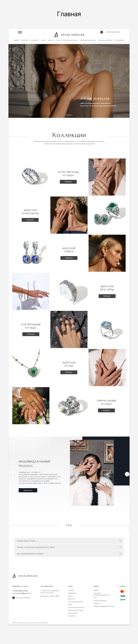Image resolution: width=138 pixels, height=644 pixels.
Task: Click the next slide arrow in the Индивидуальный подход section
Action: click(127, 474)
